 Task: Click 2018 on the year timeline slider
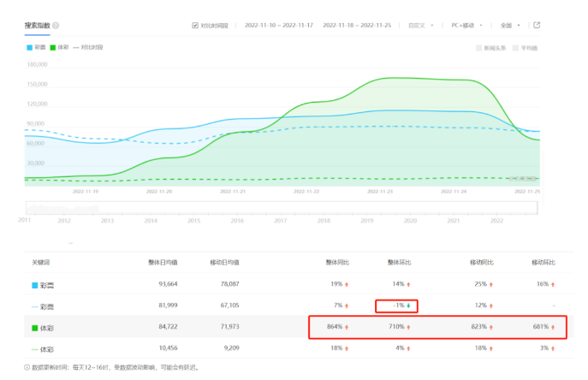click(x=323, y=221)
